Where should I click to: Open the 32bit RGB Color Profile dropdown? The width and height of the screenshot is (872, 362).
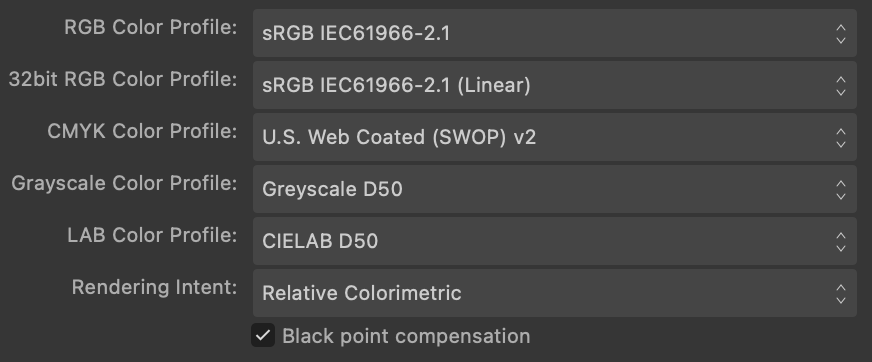pyautogui.click(x=554, y=86)
